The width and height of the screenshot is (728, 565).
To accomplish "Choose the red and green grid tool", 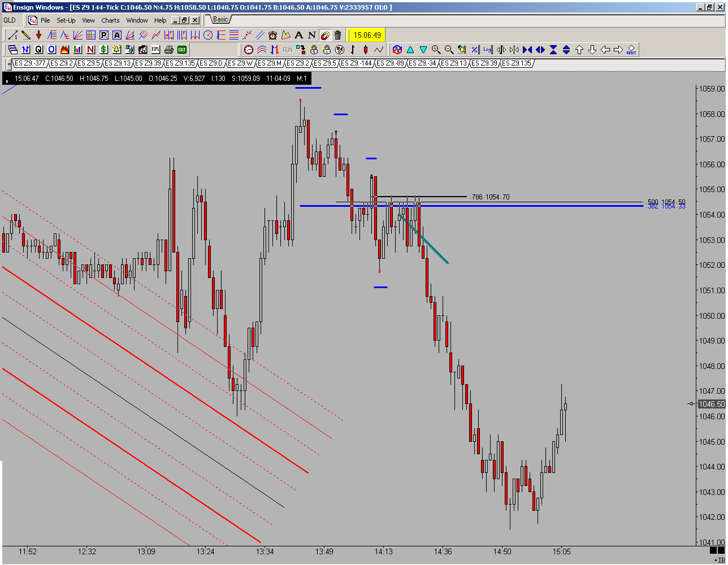I will 91,35.
